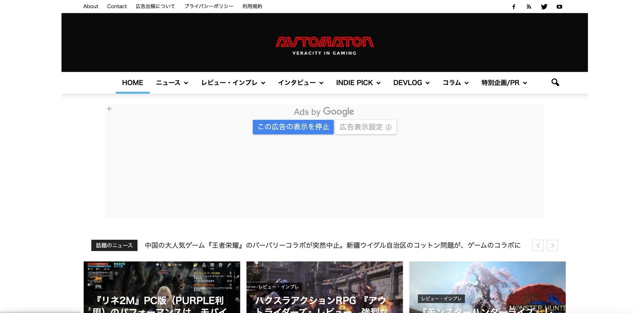Open Automaton's Facebook page icon
644x313 pixels.
point(514,6)
